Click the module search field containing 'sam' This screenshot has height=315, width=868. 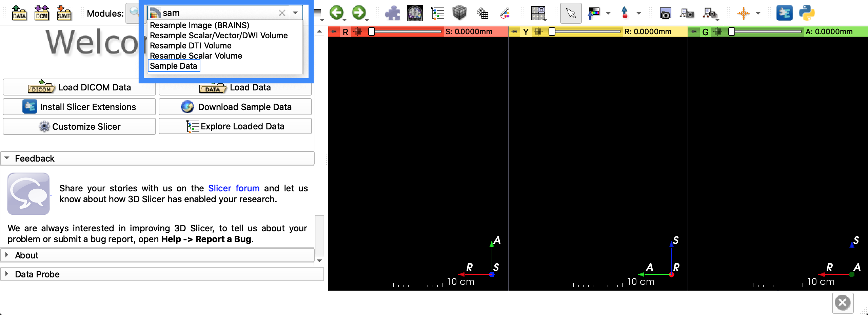[x=218, y=13]
